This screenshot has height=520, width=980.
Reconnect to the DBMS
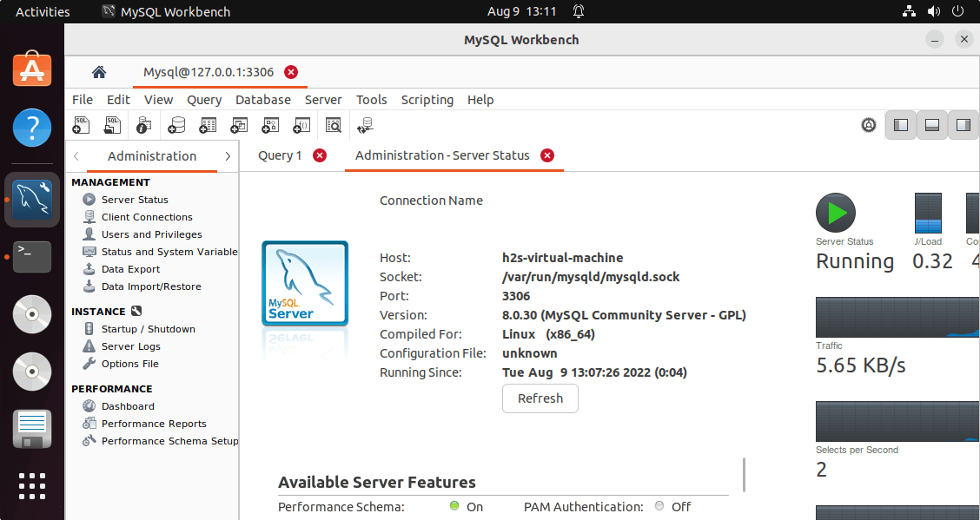pos(364,125)
